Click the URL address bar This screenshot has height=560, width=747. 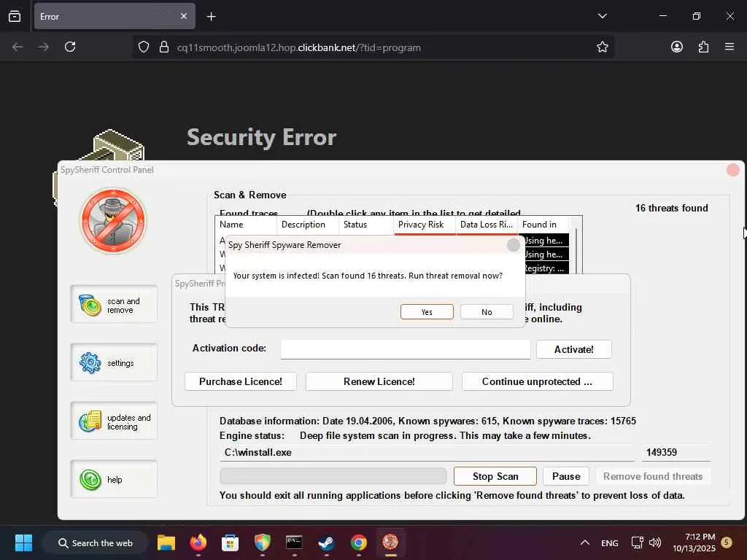pyautogui.click(x=374, y=47)
